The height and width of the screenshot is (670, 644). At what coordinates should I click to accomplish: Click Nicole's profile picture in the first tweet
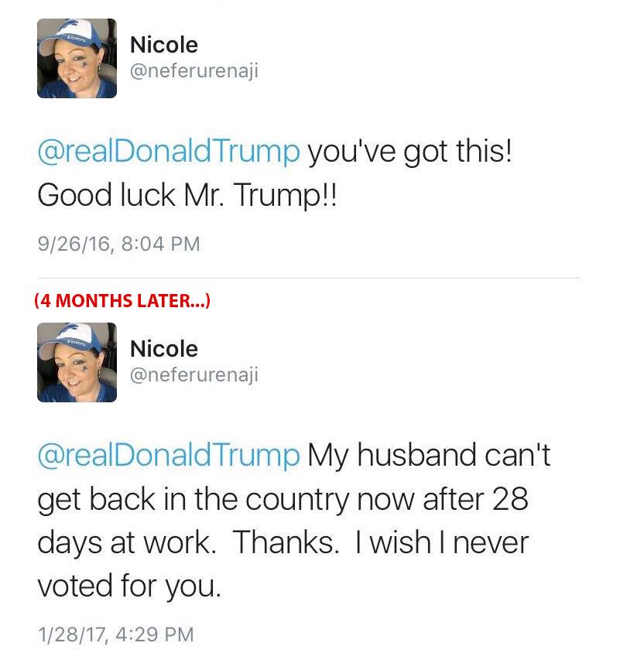coord(77,59)
